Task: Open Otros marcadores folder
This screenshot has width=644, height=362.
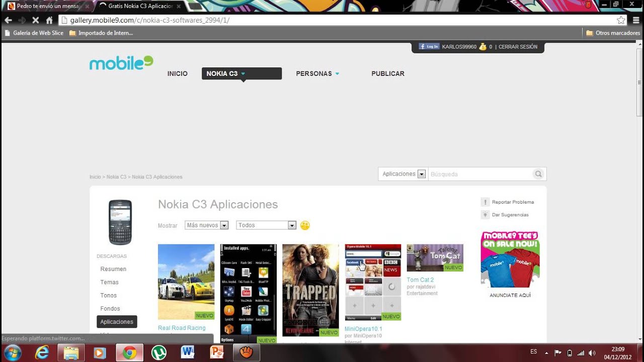Action: point(613,33)
